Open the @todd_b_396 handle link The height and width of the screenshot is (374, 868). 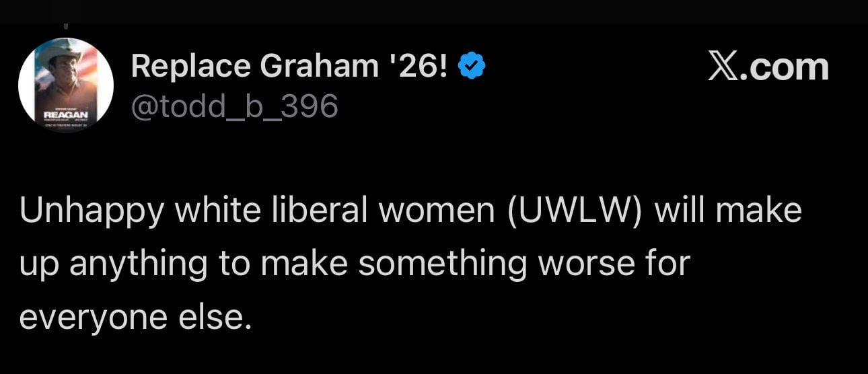tap(234, 106)
